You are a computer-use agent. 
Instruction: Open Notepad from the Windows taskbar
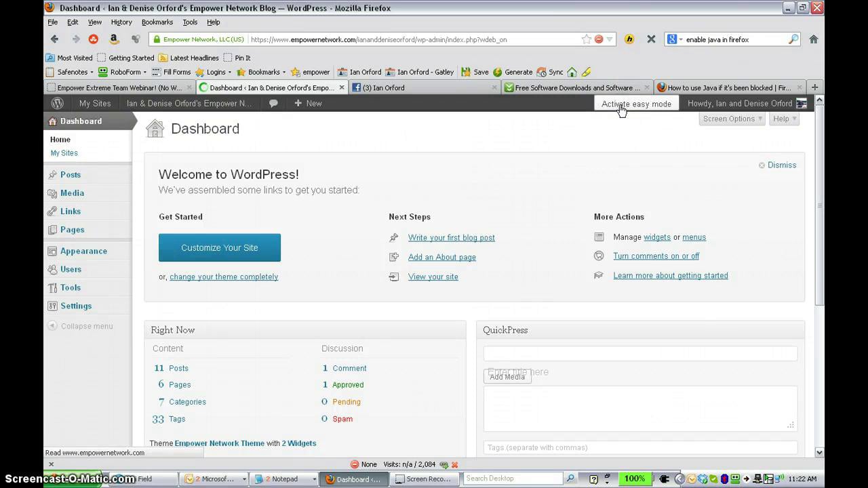click(283, 479)
